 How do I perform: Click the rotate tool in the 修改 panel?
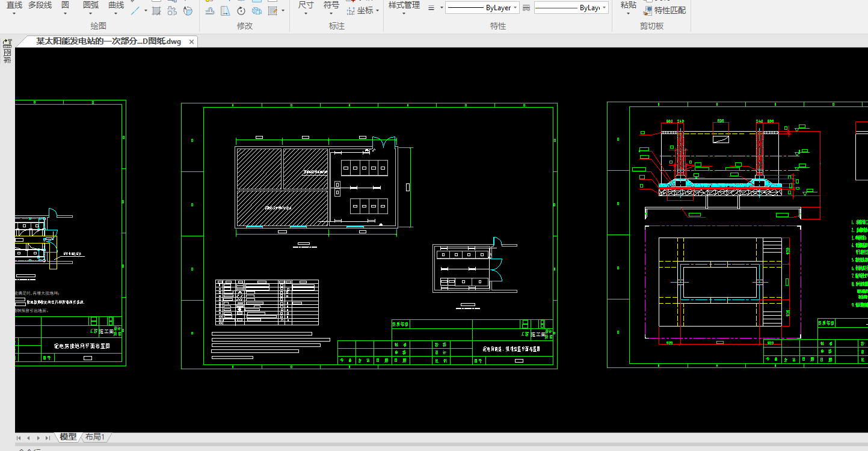[241, 11]
